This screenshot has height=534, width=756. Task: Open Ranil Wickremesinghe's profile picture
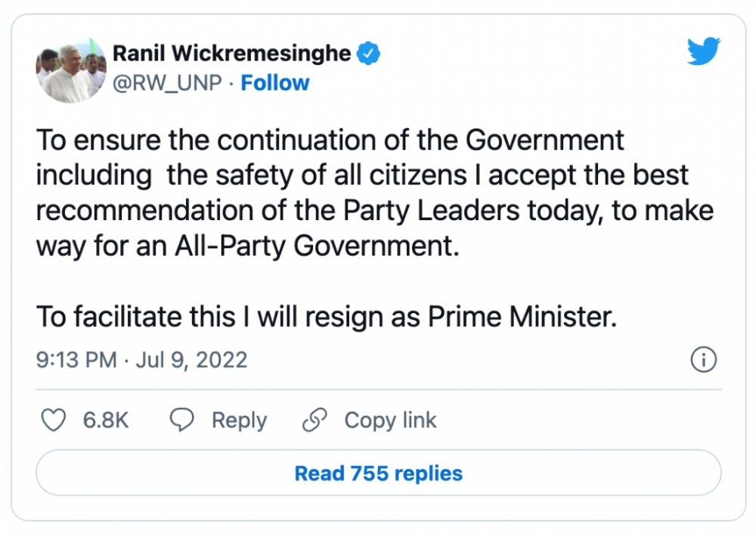point(71,69)
